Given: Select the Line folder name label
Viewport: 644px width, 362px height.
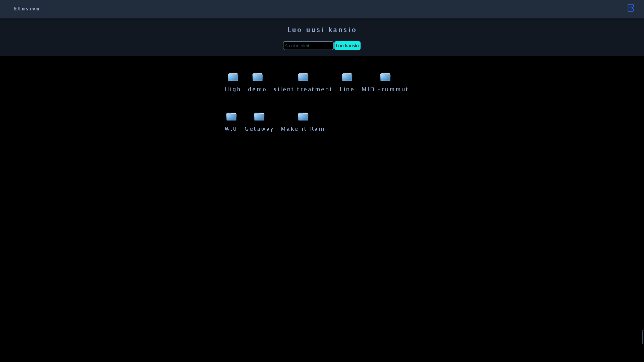Looking at the screenshot, I should click(x=347, y=89).
